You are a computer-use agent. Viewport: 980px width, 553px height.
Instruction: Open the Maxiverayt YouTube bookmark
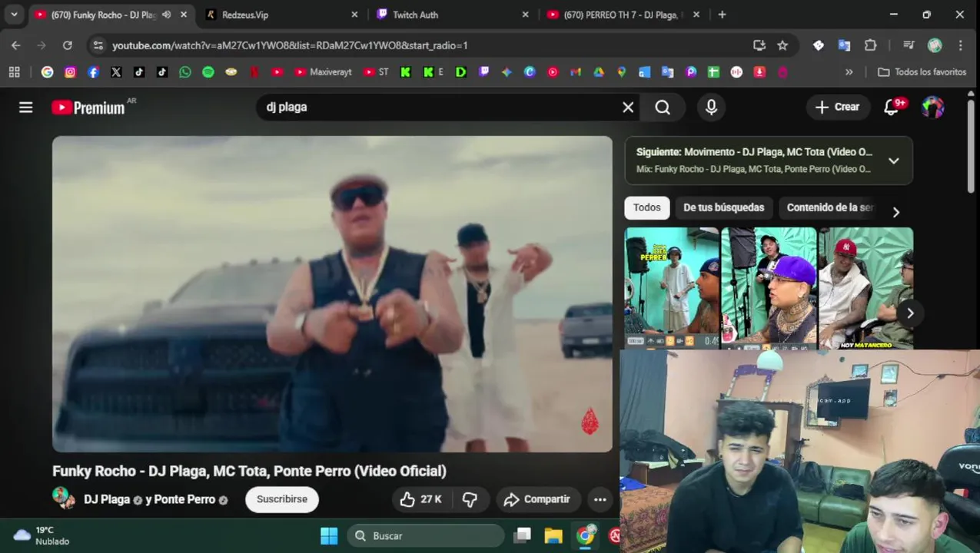(323, 72)
